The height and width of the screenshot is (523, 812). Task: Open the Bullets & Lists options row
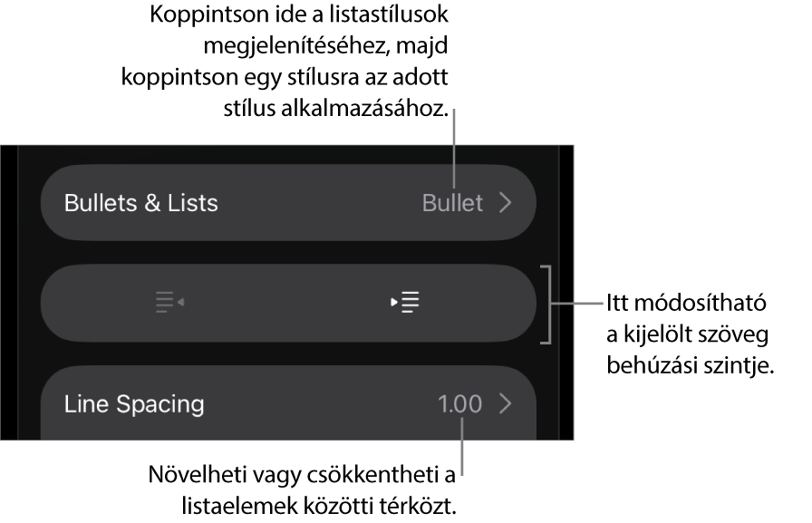288,203
